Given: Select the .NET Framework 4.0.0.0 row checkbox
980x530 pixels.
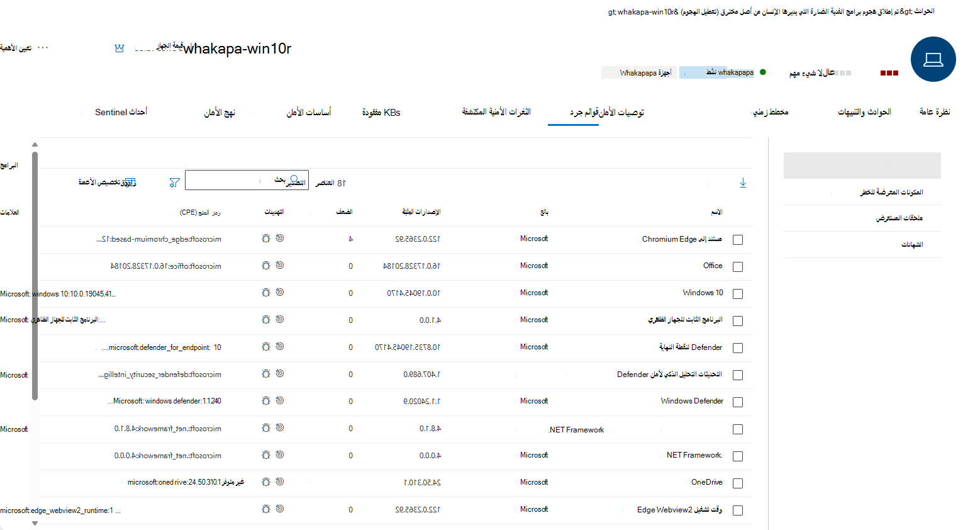Looking at the screenshot, I should [x=738, y=456].
